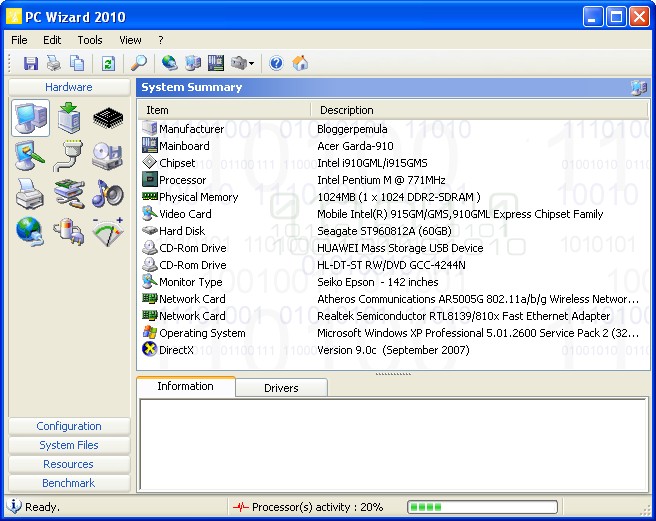Click the Save floppy disk toolbar icon
This screenshot has height=521, width=656.
31,64
